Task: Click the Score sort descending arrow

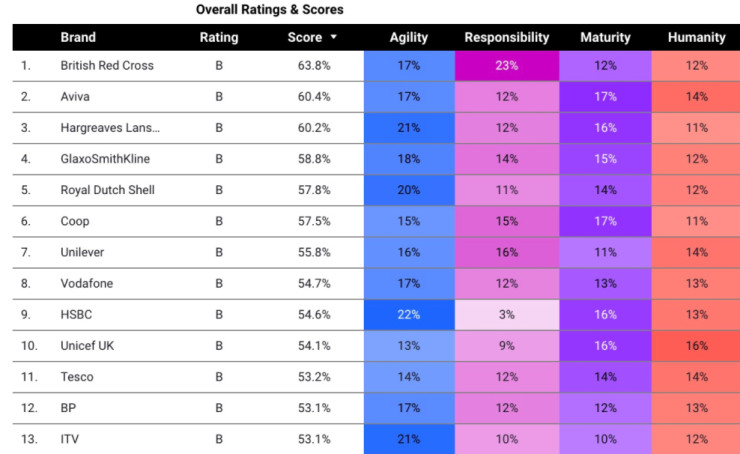Action: coord(334,38)
